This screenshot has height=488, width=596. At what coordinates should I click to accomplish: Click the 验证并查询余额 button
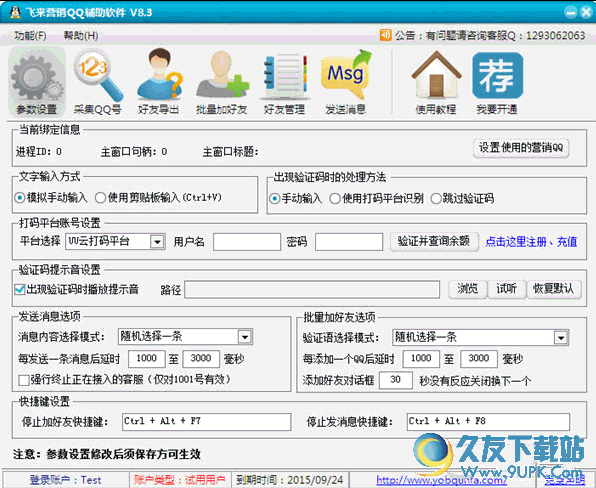(x=434, y=241)
